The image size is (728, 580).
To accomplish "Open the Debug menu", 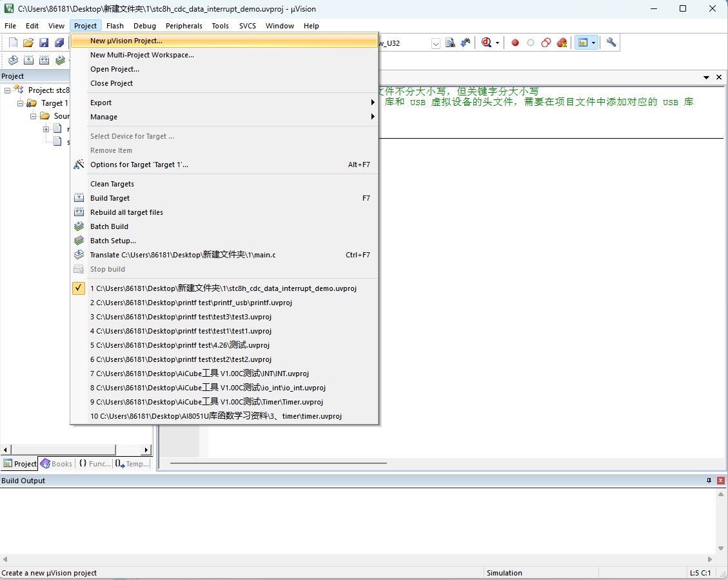I will click(x=144, y=26).
